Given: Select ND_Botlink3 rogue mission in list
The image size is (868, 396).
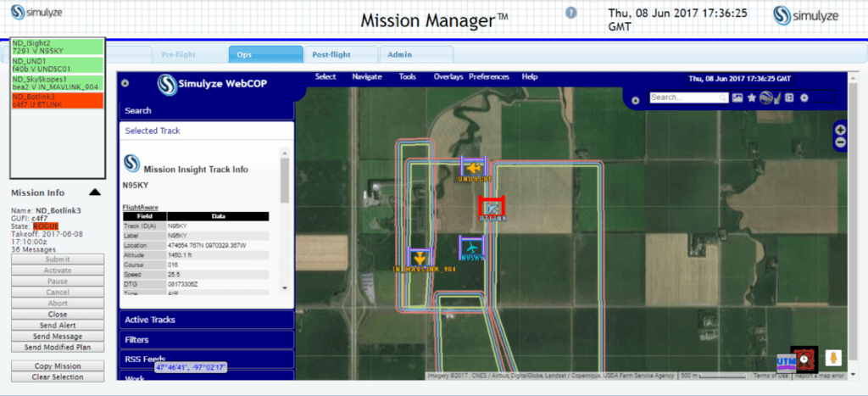Looking at the screenshot, I should click(x=57, y=100).
